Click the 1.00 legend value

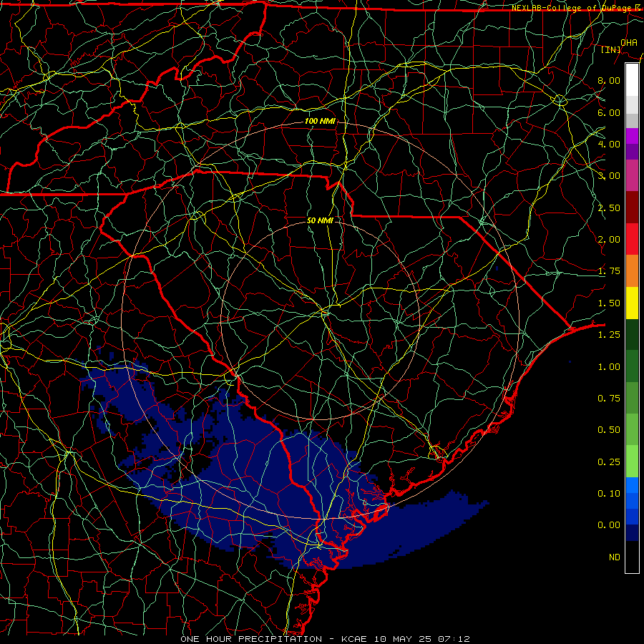coord(609,367)
